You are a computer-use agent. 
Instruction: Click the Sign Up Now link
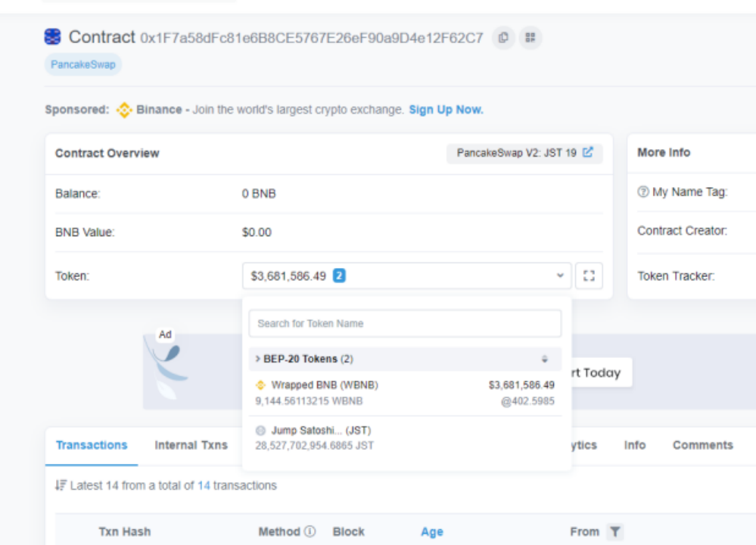pyautogui.click(x=446, y=110)
